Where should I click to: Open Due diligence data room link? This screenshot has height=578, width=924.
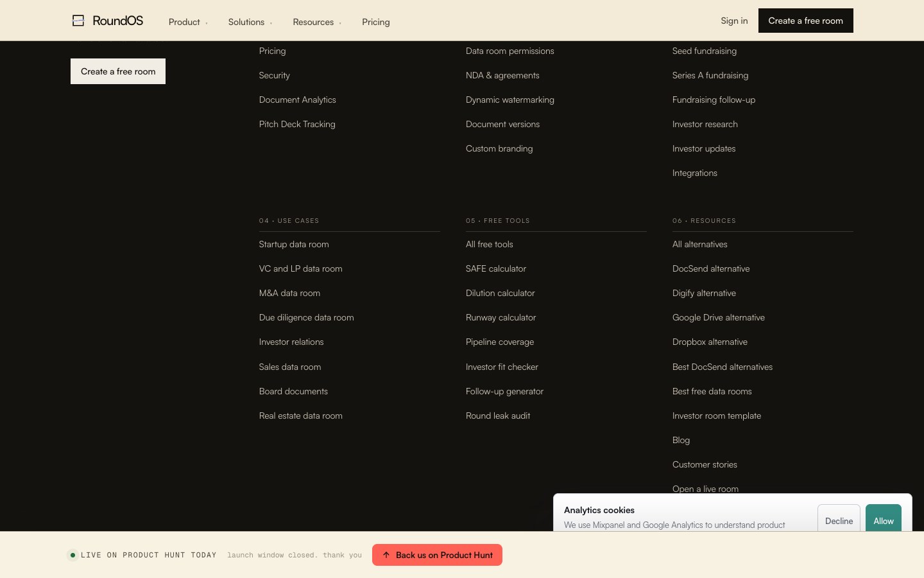point(307,317)
